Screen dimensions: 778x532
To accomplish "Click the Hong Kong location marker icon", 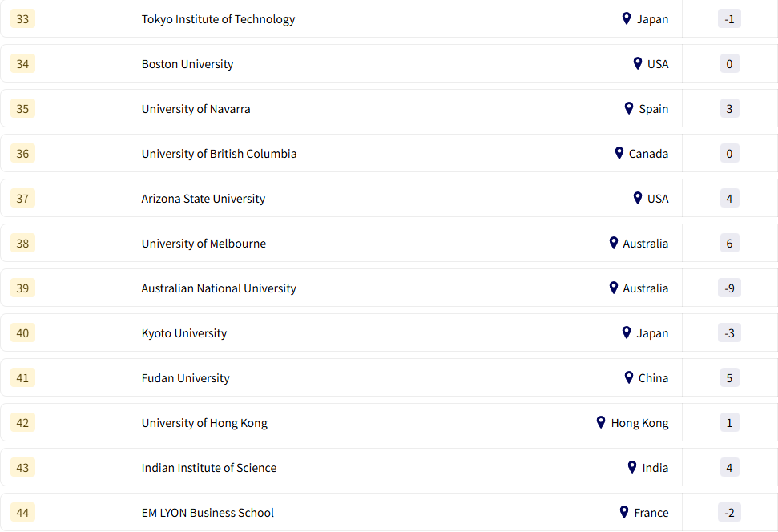I will (600, 422).
